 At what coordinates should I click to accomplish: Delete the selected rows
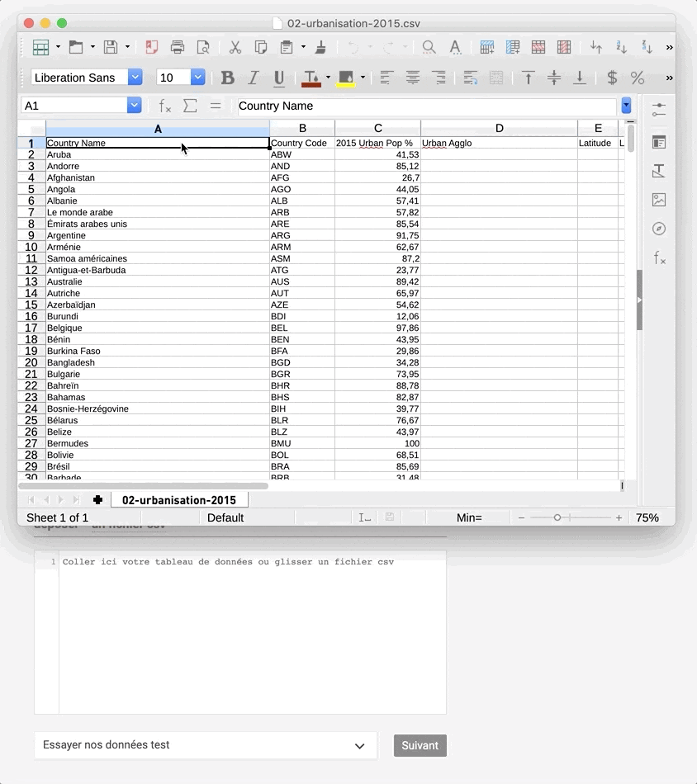[538, 48]
